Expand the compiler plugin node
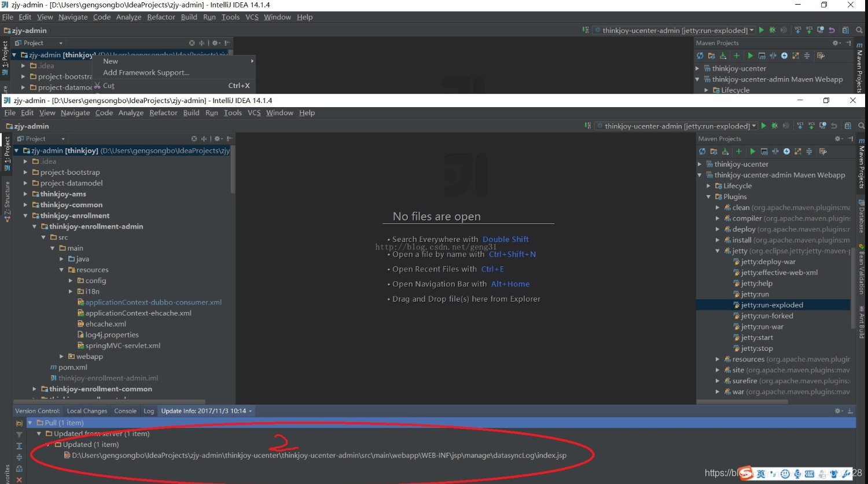Screen dimensions: 868x484 (718, 218)
